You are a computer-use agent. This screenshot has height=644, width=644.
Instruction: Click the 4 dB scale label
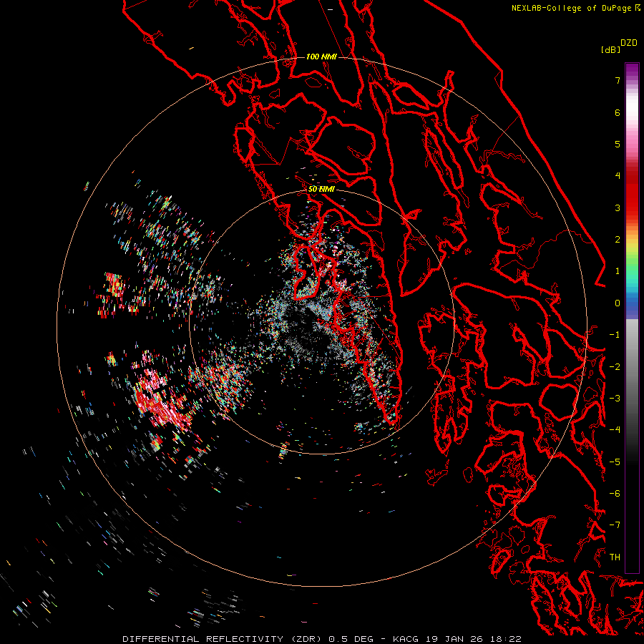tap(618, 176)
